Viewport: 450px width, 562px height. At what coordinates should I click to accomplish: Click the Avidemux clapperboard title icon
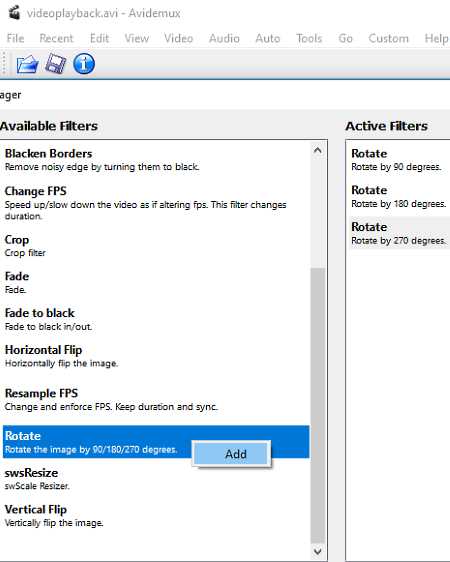tap(14, 13)
